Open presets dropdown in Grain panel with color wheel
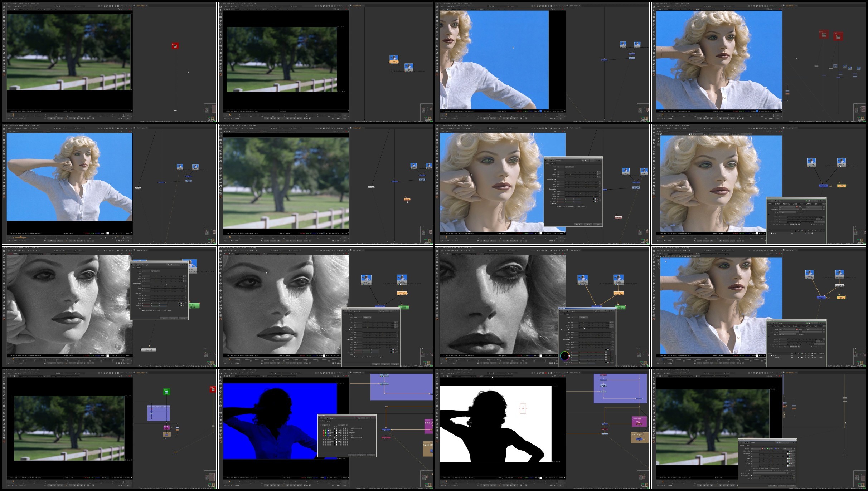Viewport: 868px width, 491px height. coord(583,318)
